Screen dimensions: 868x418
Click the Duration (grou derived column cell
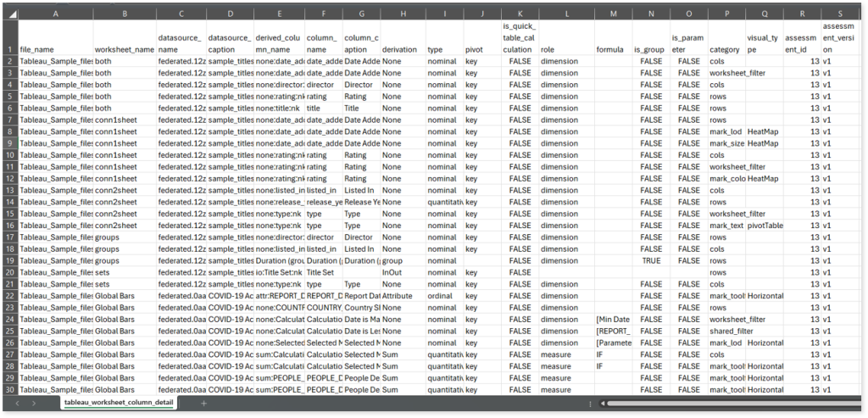279,261
